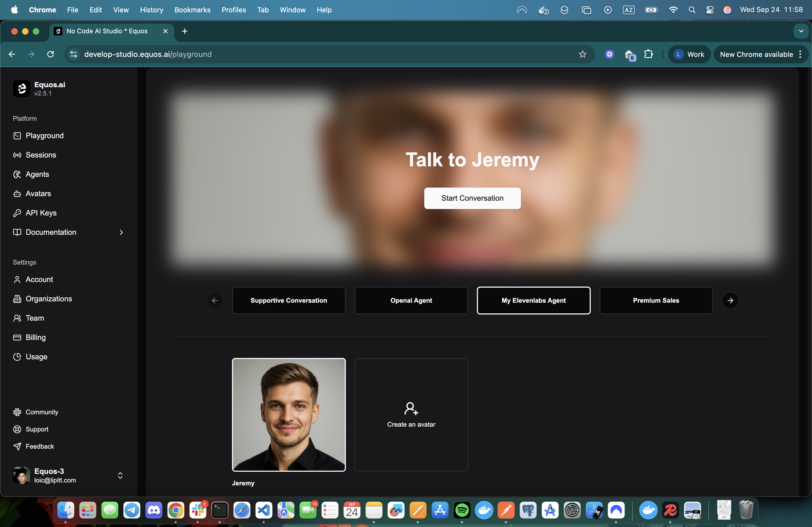
Task: Choose the Premium Sales agent
Action: (656, 300)
